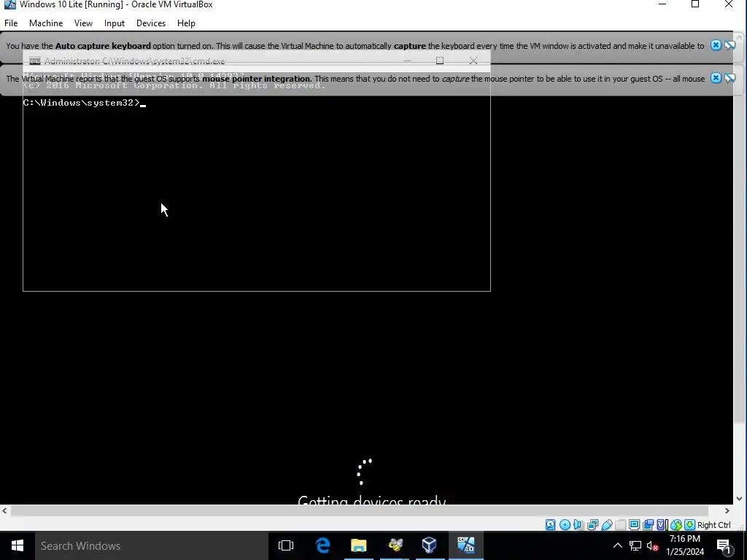Screen dimensions: 747x560
Task: Click the Search Windows box
Action: click(x=152, y=545)
